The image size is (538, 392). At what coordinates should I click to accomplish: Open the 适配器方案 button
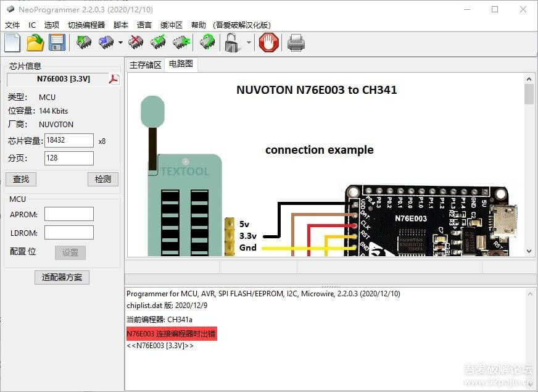(x=62, y=277)
